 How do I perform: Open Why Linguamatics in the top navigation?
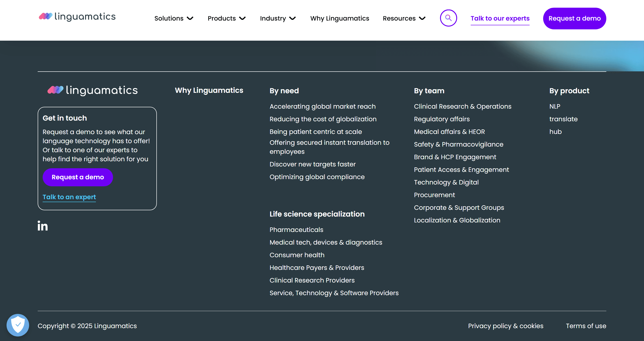(x=340, y=18)
